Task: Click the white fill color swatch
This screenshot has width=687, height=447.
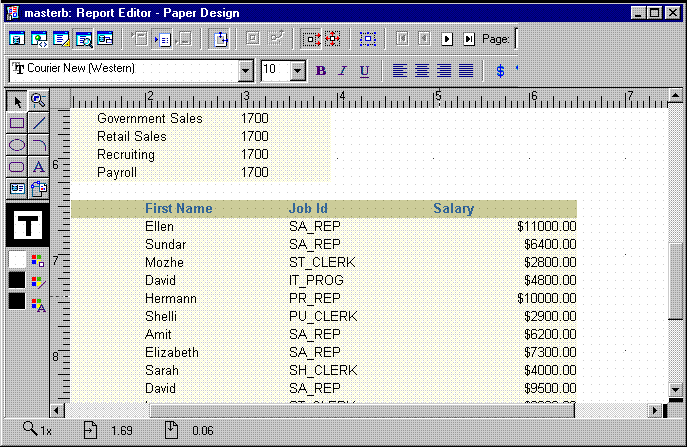Action: (x=17, y=259)
